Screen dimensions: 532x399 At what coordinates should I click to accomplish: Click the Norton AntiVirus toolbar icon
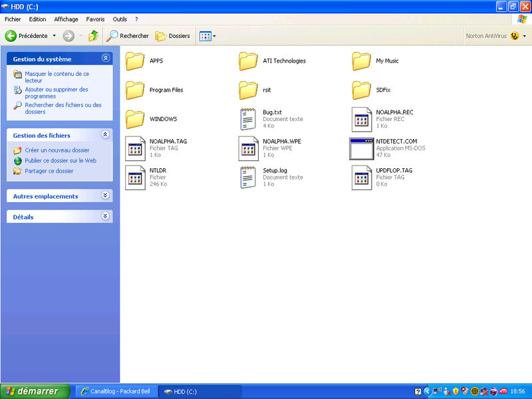[x=514, y=36]
